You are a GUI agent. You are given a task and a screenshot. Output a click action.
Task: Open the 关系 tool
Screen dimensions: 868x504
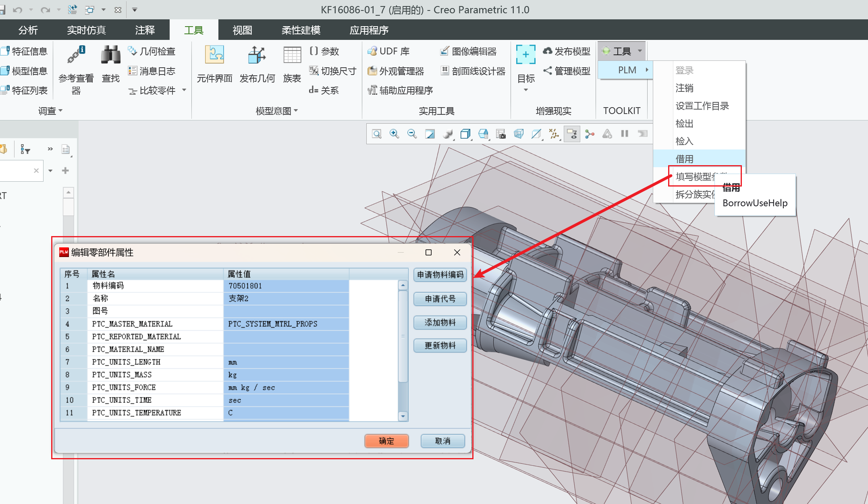pyautogui.click(x=324, y=90)
